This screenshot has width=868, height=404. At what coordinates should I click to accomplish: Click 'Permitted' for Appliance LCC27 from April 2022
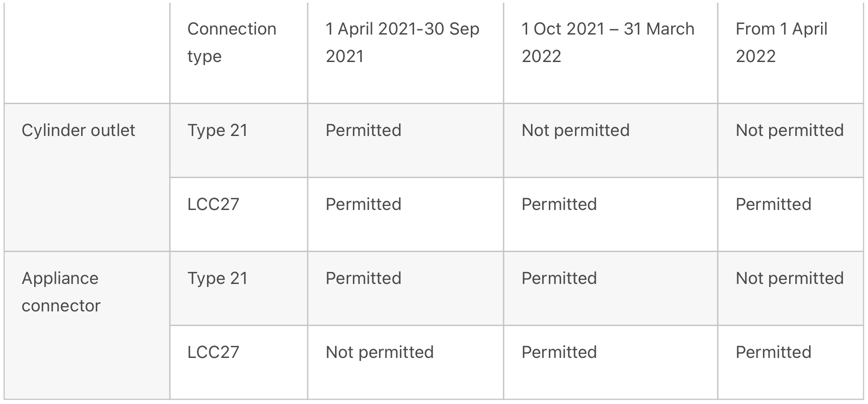774,352
